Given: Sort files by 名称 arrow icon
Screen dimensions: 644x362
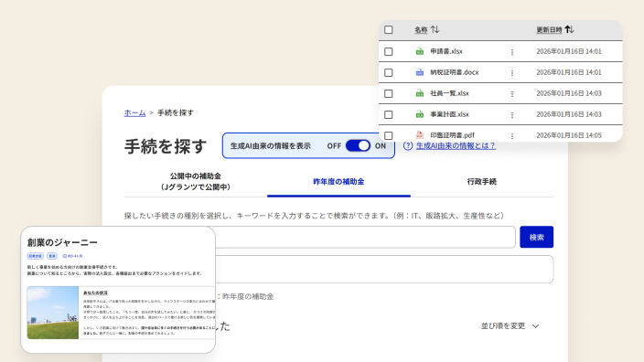Looking at the screenshot, I should pyautogui.click(x=435, y=29).
